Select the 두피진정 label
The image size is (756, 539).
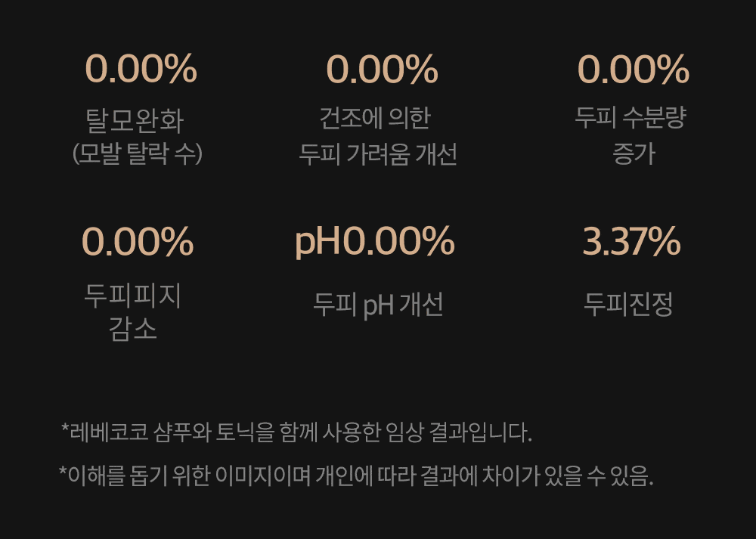(x=628, y=304)
